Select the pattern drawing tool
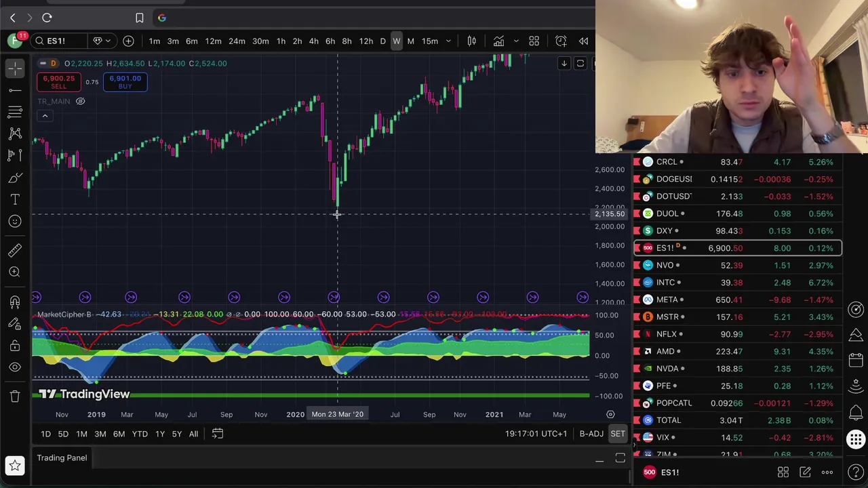This screenshot has height=488, width=868. pos(15,134)
